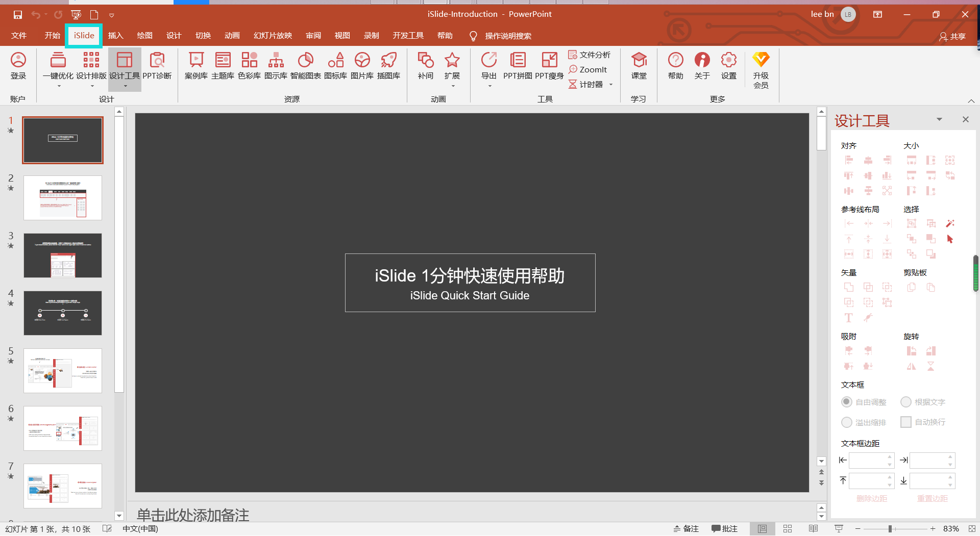Select slide 4 thumbnail
This screenshot has width=980, height=536.
coord(63,313)
